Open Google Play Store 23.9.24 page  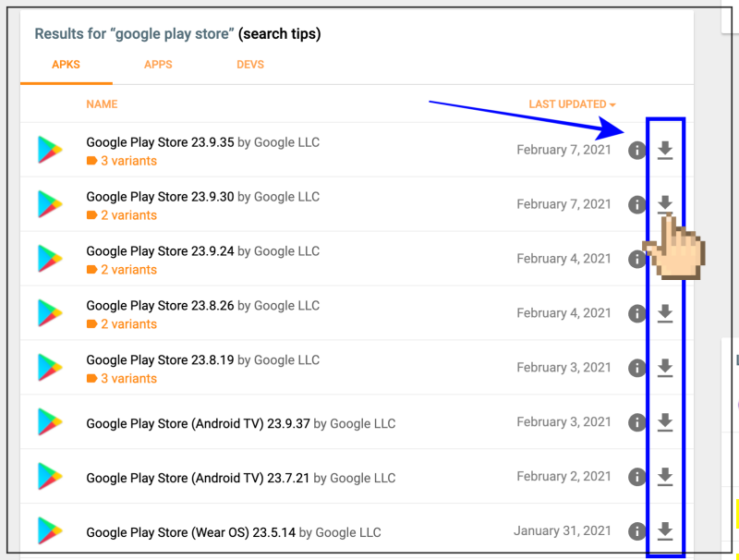(x=160, y=251)
